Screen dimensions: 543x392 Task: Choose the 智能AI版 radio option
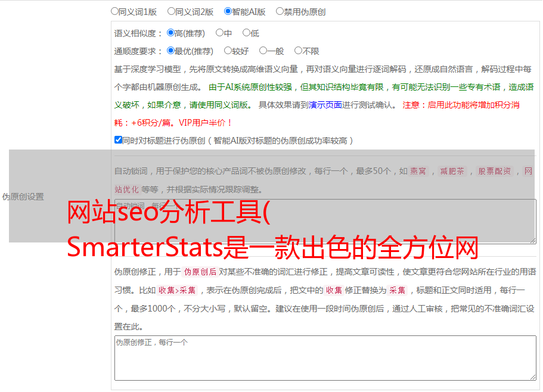coord(228,11)
